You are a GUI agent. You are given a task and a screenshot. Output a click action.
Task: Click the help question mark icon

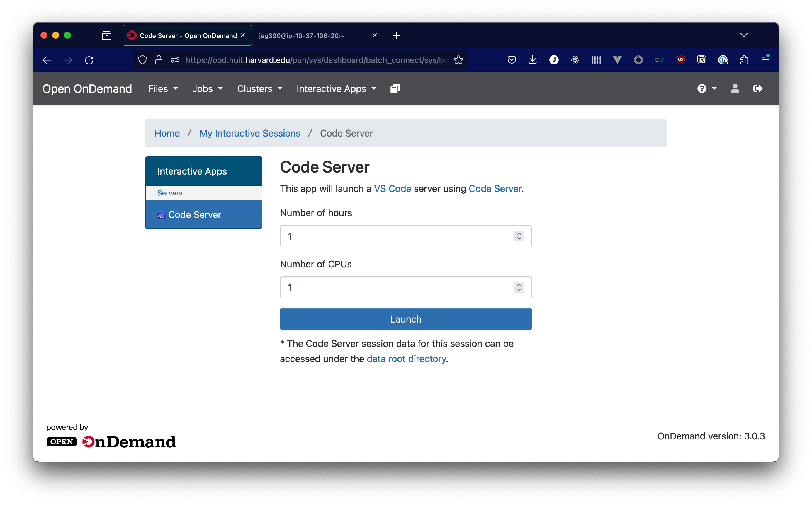click(702, 88)
